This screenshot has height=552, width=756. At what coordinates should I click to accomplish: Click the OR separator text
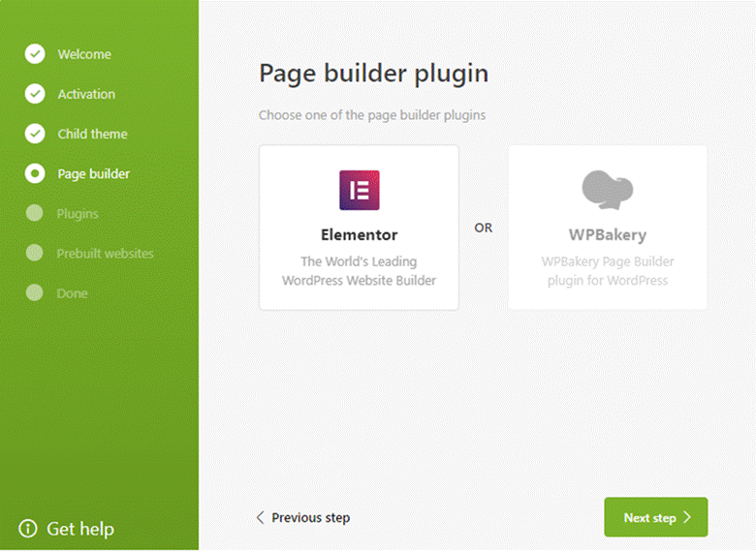(484, 228)
